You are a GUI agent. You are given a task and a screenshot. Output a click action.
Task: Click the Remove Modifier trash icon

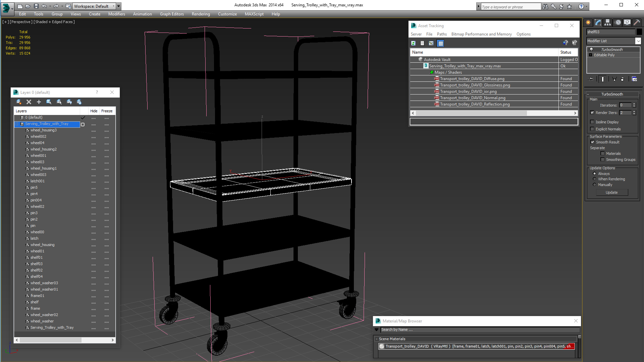pyautogui.click(x=623, y=79)
